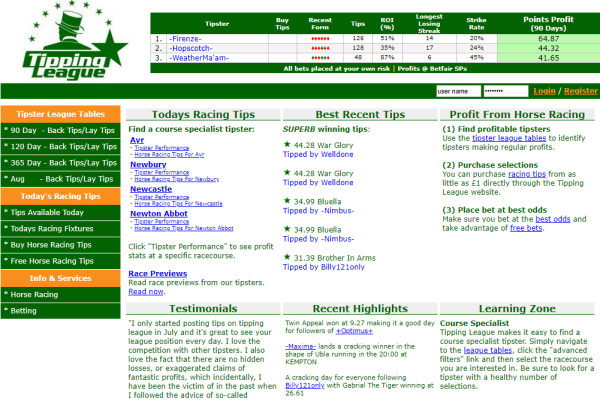The height and width of the screenshot is (400, 600).
Task: Open the free bets link
Action: (526, 228)
